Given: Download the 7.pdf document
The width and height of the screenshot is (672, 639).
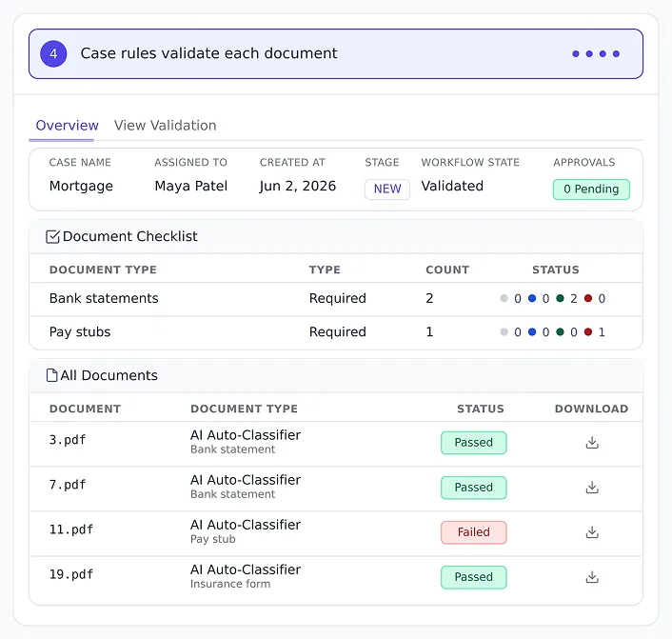Looking at the screenshot, I should (x=592, y=488).
